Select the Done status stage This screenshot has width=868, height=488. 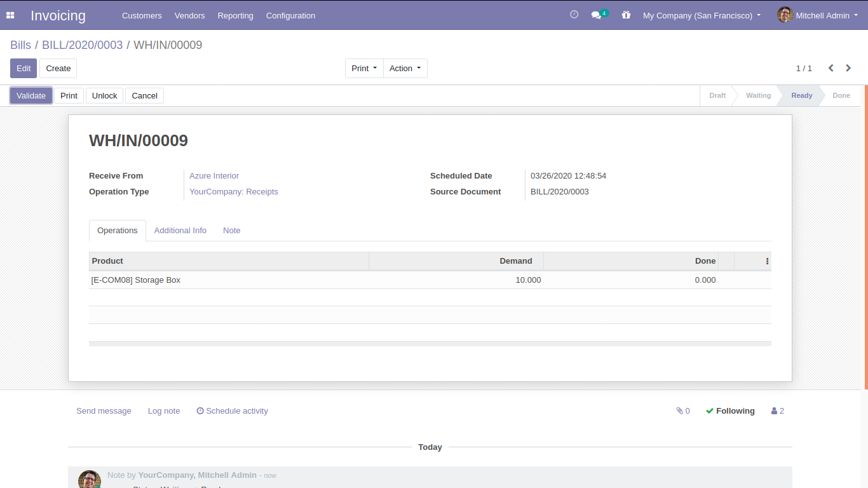(841, 96)
